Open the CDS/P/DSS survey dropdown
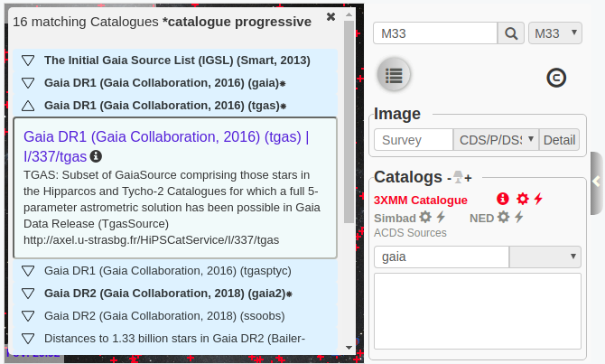 click(x=496, y=140)
